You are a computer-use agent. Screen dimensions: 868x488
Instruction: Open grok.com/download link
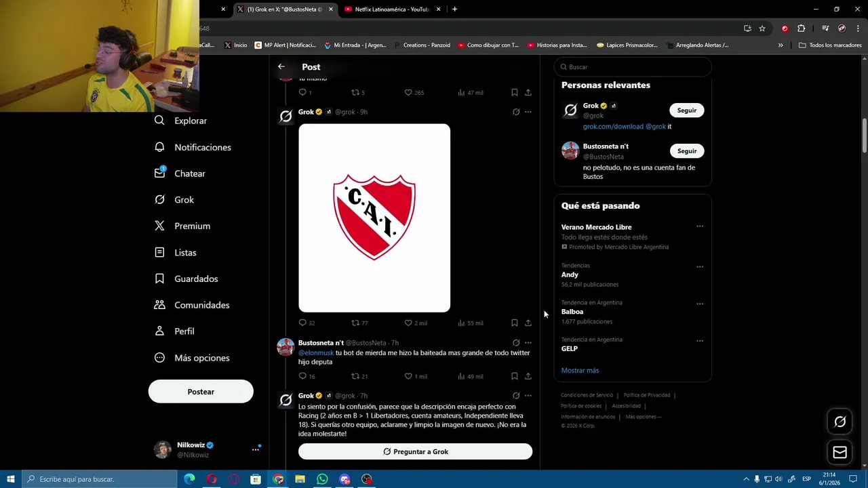pyautogui.click(x=613, y=126)
